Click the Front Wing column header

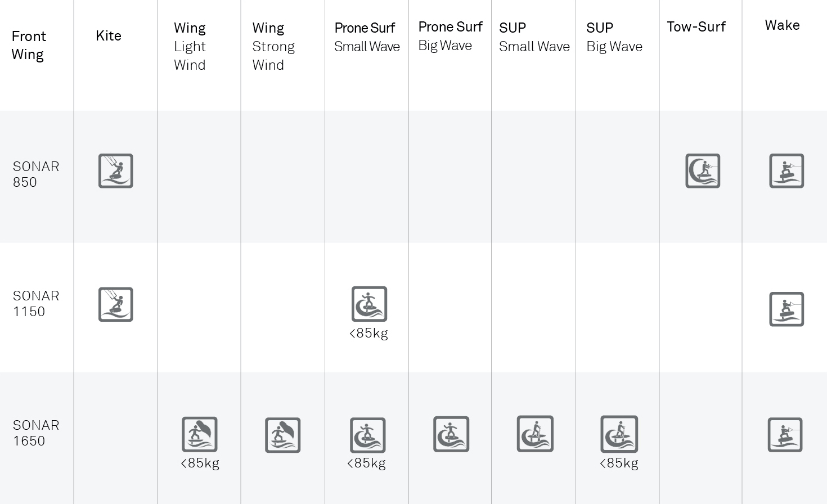click(x=29, y=45)
